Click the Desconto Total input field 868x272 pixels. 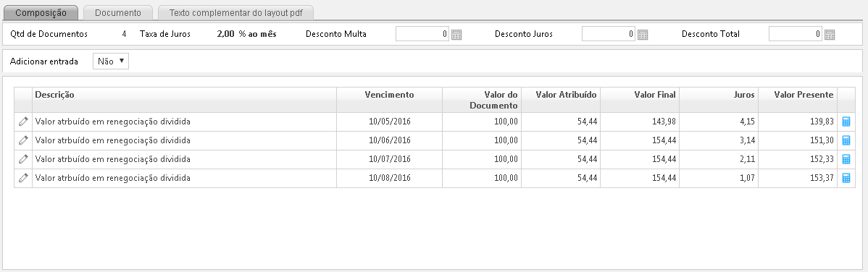[796, 34]
